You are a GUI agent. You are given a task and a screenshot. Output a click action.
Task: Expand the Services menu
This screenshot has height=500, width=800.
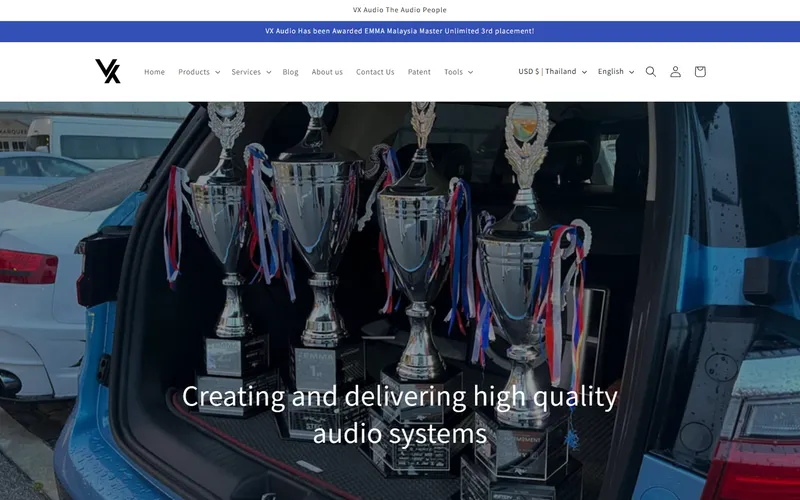(251, 72)
